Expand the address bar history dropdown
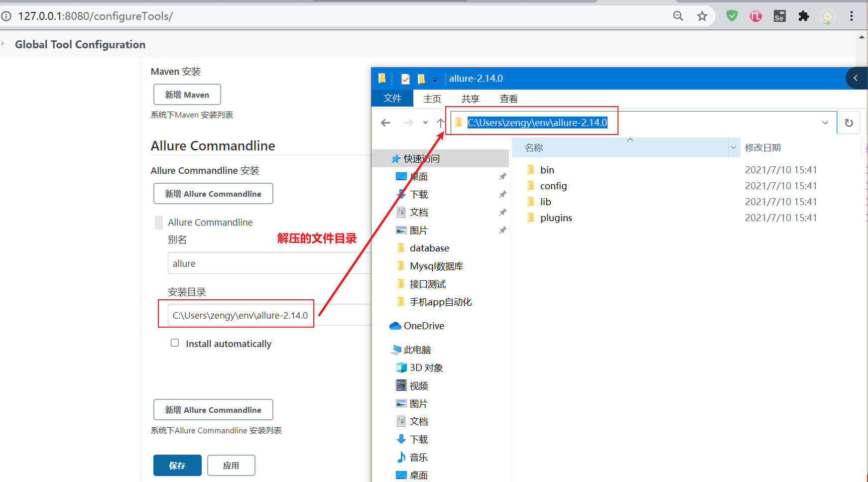Viewport: 868px width, 482px height. 825,122
